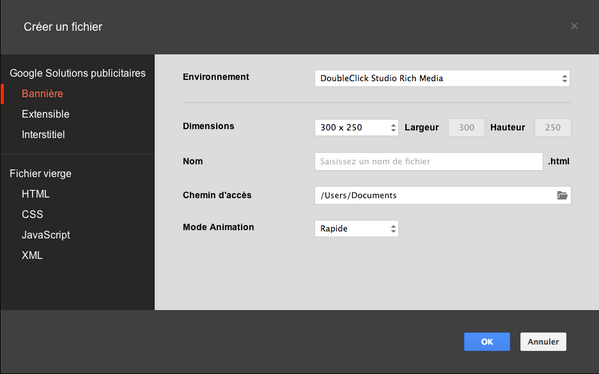Select Bannière in the sidebar
The image size is (599, 374).
[42, 94]
